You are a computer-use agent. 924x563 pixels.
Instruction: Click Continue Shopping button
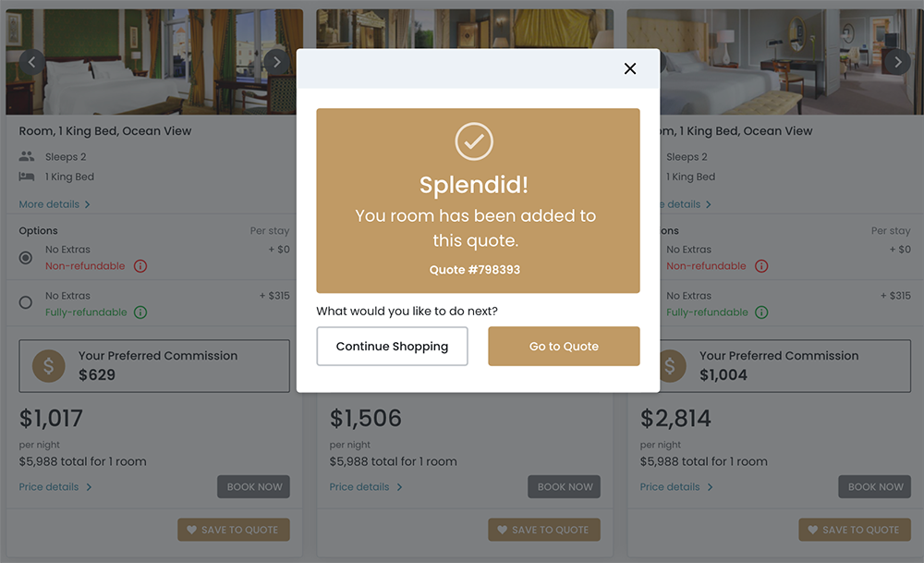(392, 347)
